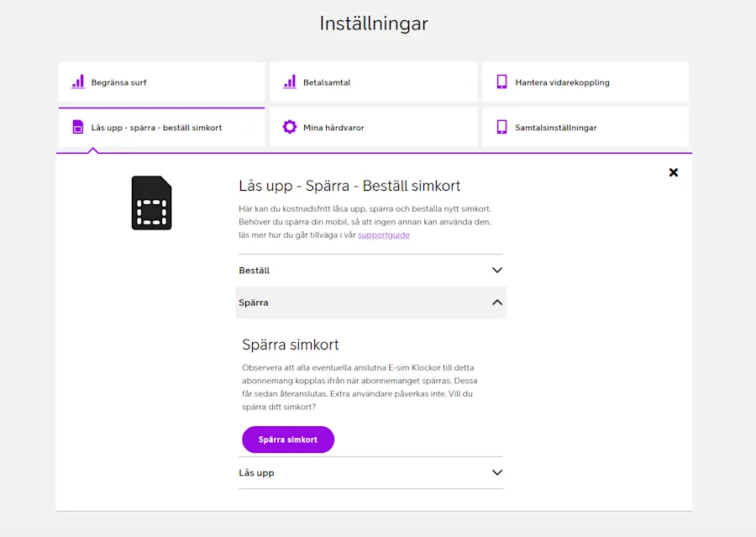The width and height of the screenshot is (756, 537).
Task: Close the simkort panel with the X
Action: pos(674,172)
